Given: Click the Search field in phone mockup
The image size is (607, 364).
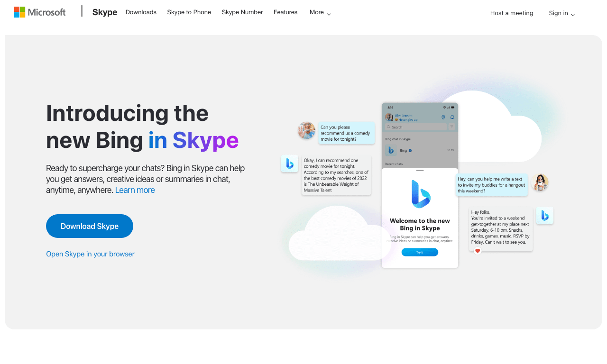Looking at the screenshot, I should point(416,127).
